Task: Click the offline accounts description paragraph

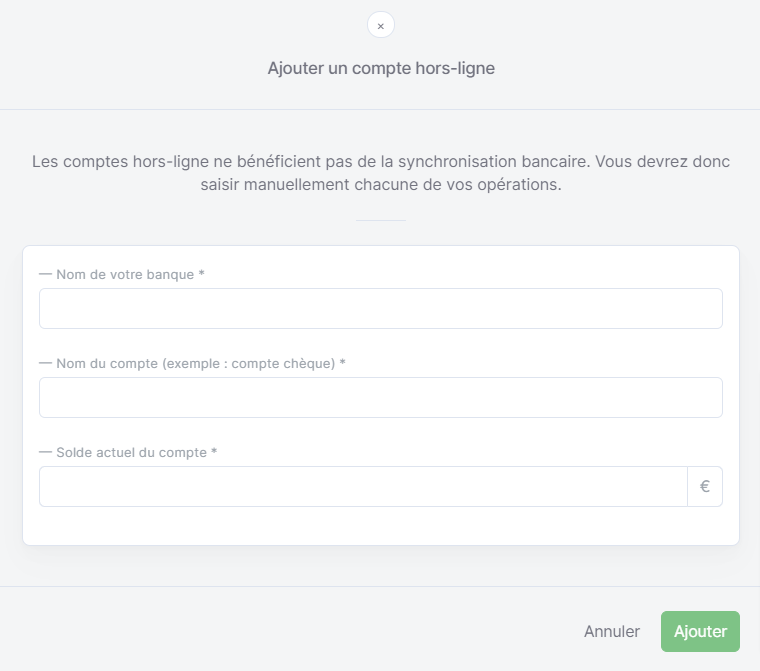Action: click(381, 173)
